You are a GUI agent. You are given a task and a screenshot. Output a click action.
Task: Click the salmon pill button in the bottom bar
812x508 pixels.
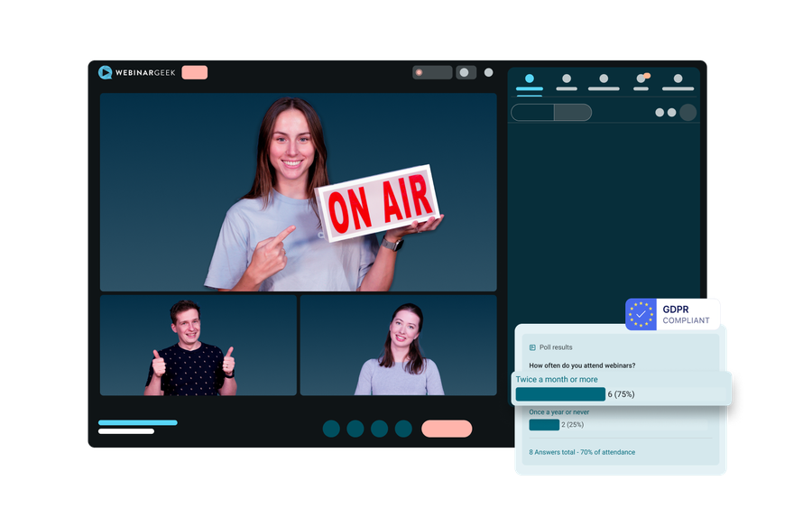coord(447,429)
